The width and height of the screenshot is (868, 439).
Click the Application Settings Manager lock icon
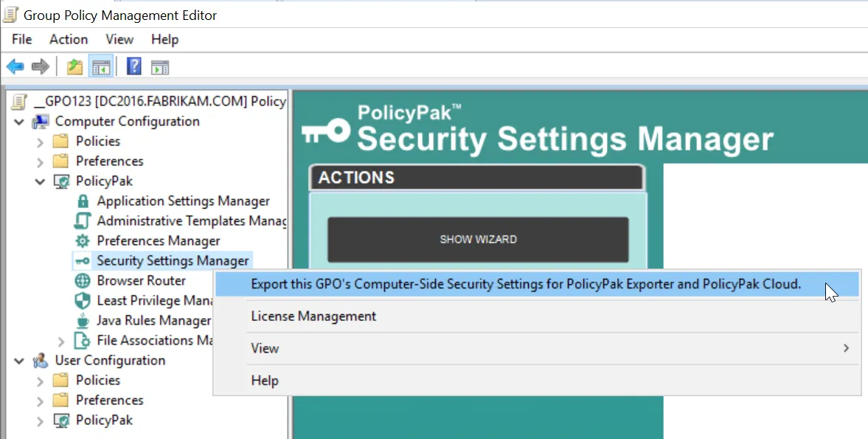point(83,201)
